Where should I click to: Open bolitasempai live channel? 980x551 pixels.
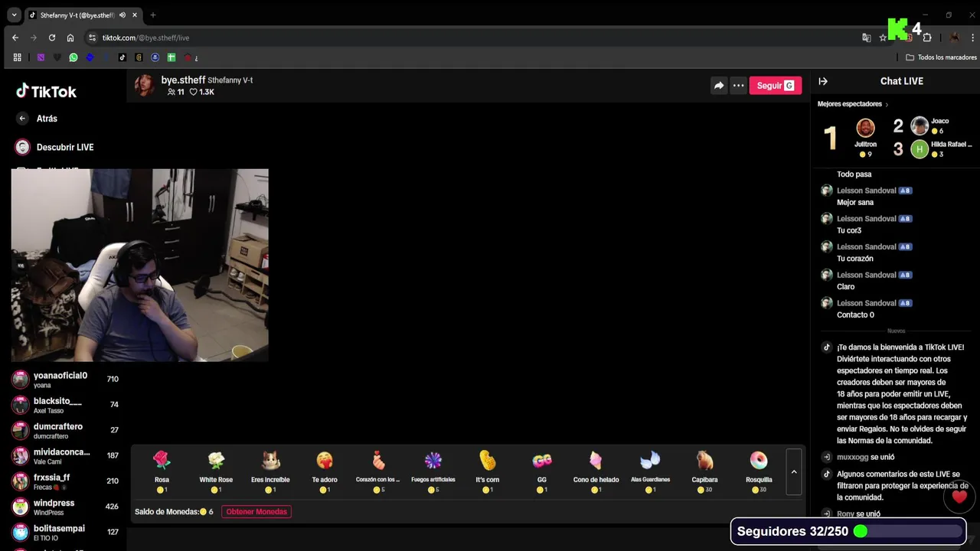[66, 532]
